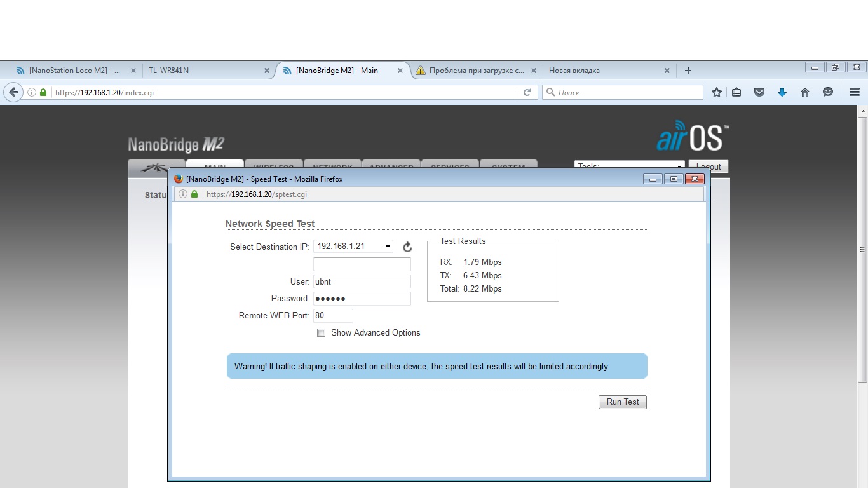Close the NanoBridge M2 - Main tab
Image resolution: width=868 pixels, height=488 pixels.
pos(400,71)
